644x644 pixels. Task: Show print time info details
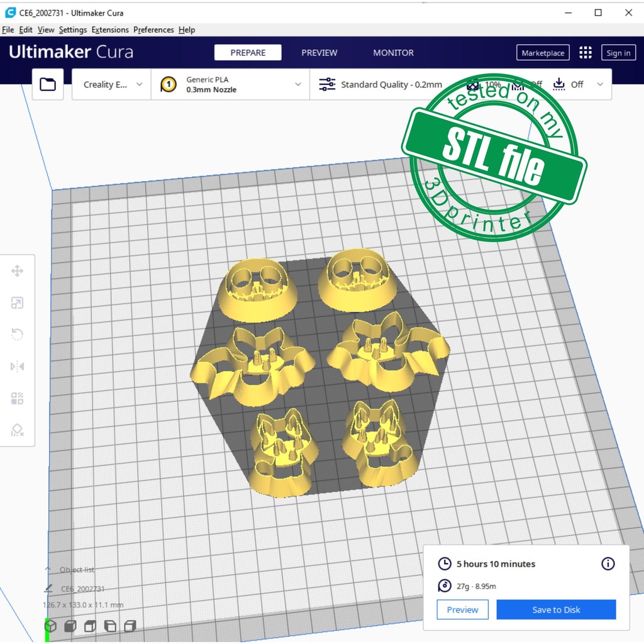tap(608, 563)
